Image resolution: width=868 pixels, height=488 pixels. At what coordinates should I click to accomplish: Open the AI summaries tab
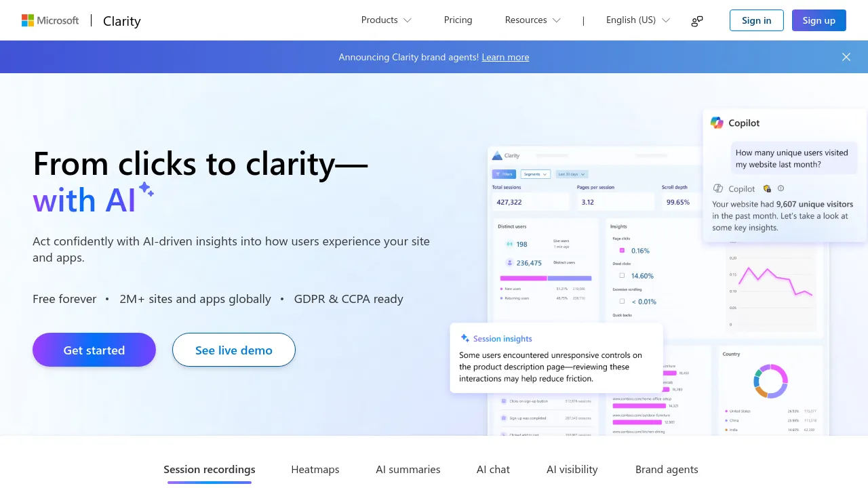pyautogui.click(x=408, y=469)
